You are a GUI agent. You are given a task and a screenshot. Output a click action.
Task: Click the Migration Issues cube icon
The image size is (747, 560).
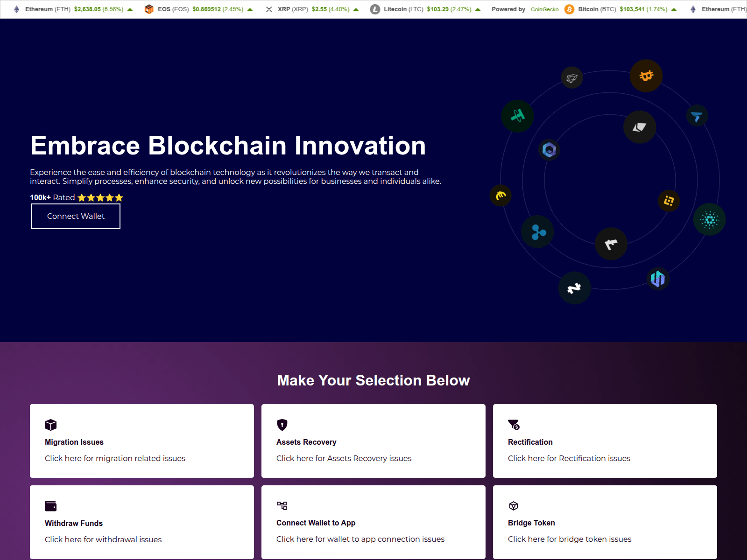click(50, 425)
